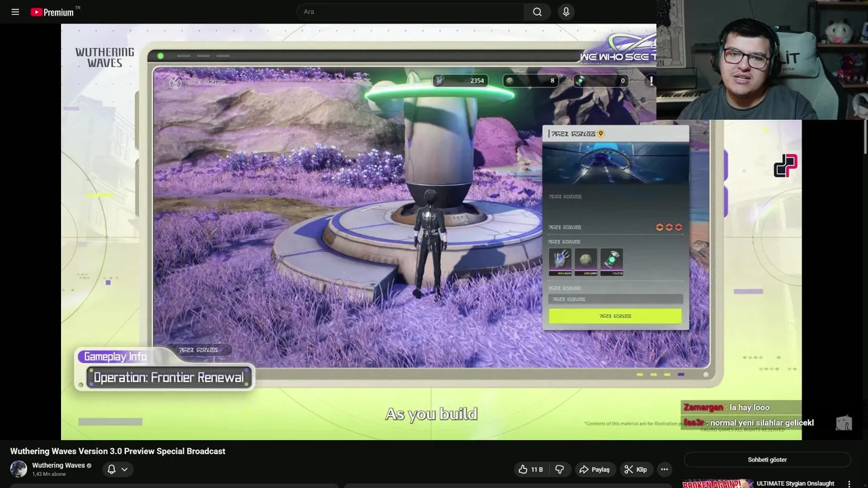Click the 2354 currency counter in game HUD

pos(460,81)
